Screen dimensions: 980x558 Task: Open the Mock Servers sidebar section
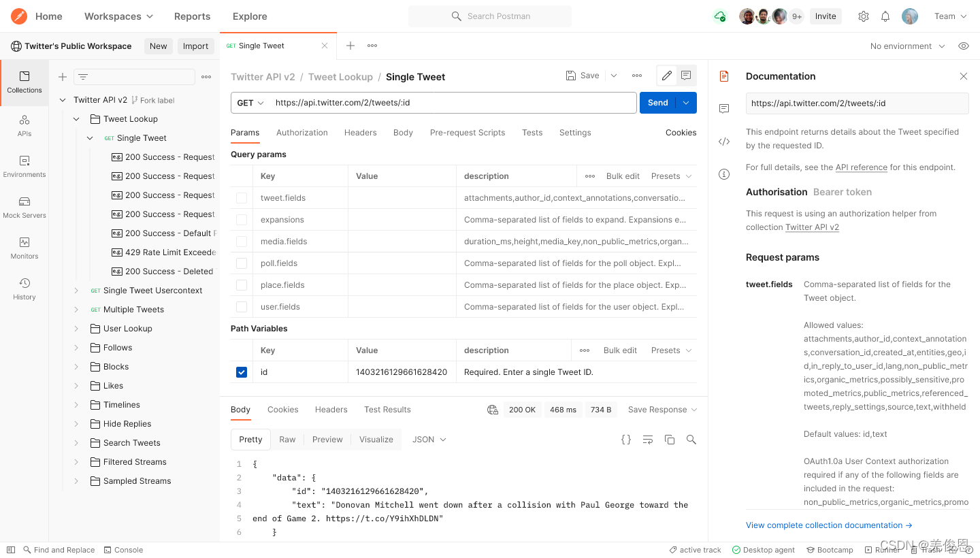24,208
